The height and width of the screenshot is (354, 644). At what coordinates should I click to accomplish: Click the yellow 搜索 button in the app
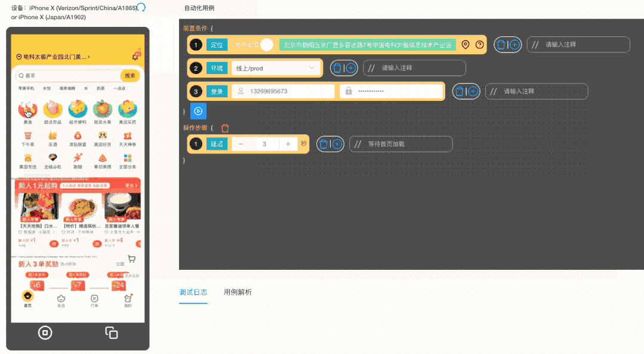pos(130,76)
